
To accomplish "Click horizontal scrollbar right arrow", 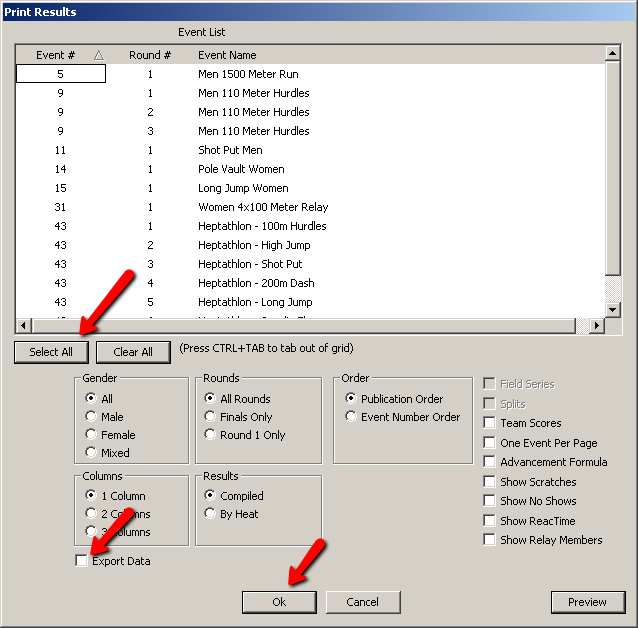I will point(598,326).
